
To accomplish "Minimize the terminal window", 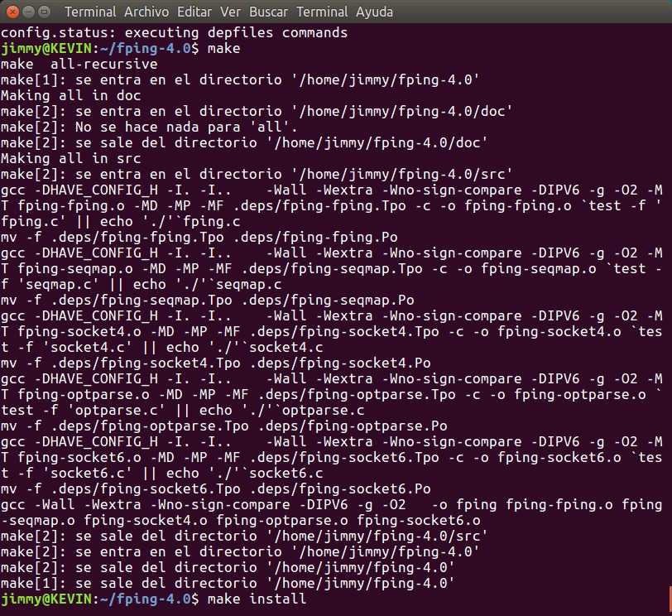I will (x=28, y=12).
